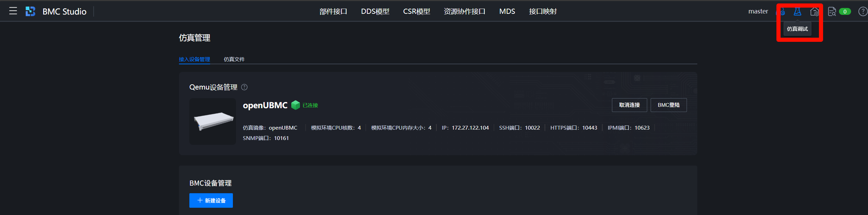
Task: Click the green 0 count badge
Action: [x=845, y=12]
